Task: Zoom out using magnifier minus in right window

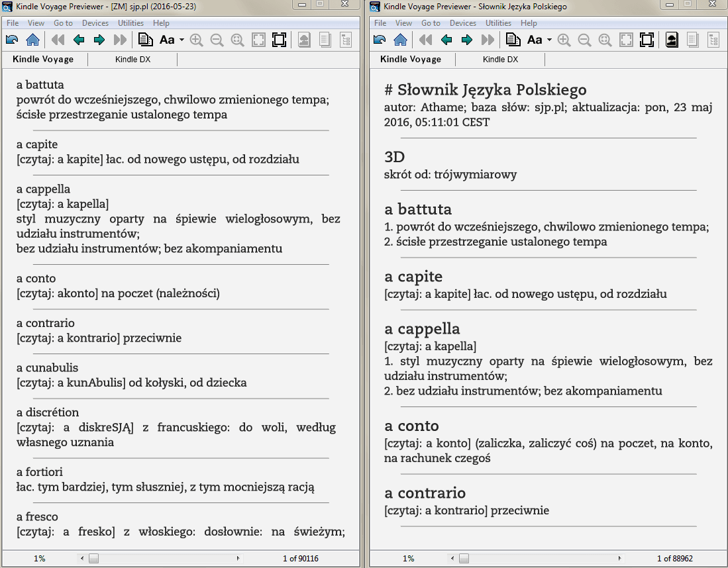Action: click(x=584, y=40)
